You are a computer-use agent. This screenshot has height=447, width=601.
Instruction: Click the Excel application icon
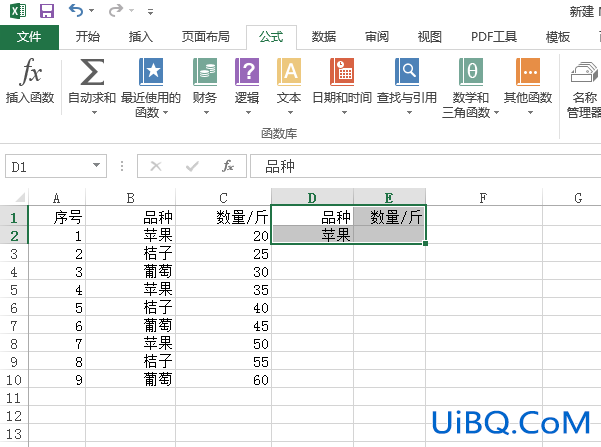coord(18,10)
